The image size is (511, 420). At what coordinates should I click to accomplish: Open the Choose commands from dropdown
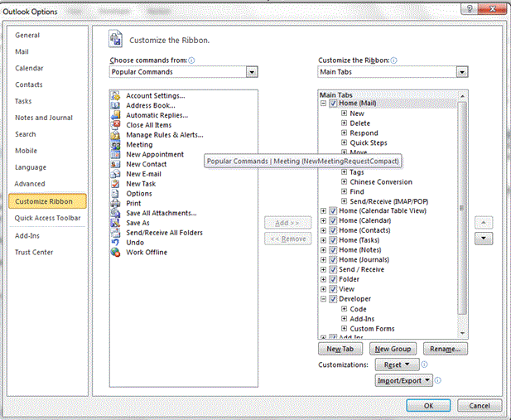tap(252, 72)
